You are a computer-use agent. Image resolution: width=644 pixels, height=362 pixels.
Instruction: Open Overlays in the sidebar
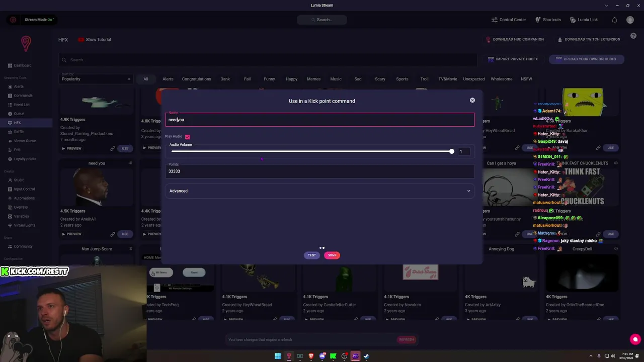[18, 207]
